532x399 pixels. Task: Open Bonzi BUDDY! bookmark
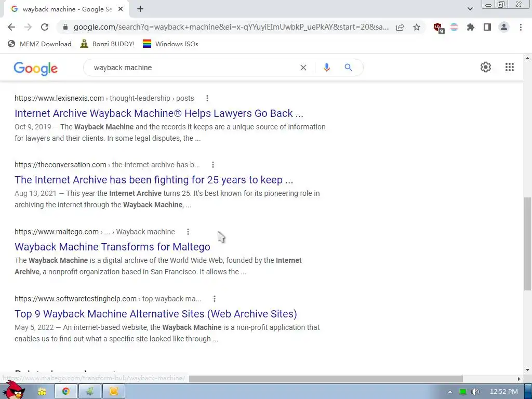click(x=107, y=44)
